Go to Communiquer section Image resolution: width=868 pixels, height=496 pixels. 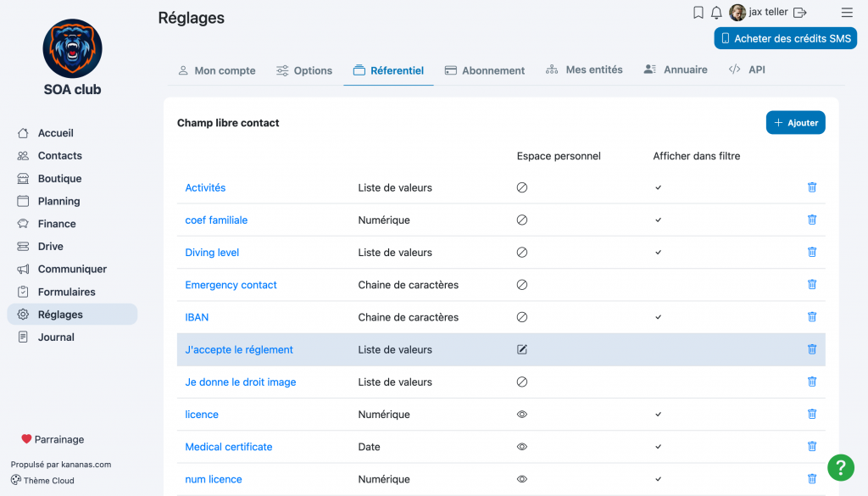click(x=72, y=269)
